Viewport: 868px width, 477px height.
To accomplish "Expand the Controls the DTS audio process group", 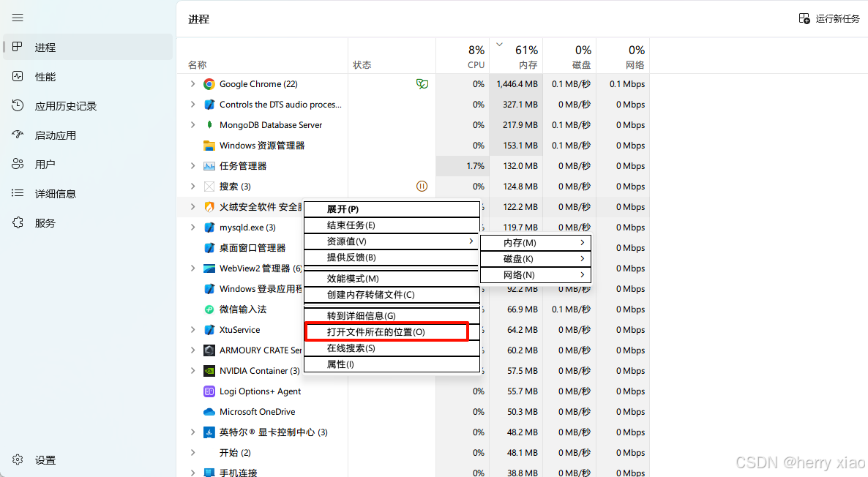I will [192, 105].
